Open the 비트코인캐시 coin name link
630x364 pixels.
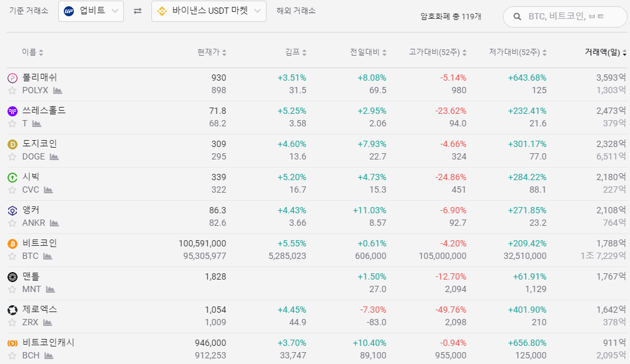click(x=48, y=343)
